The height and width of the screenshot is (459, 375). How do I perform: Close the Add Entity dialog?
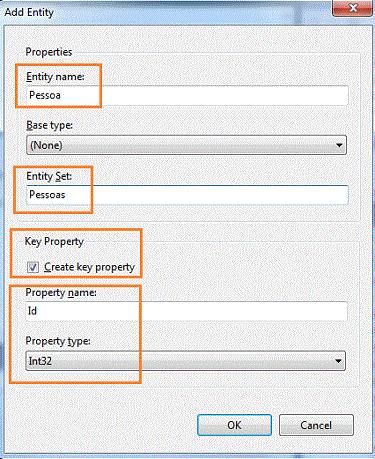353,8
